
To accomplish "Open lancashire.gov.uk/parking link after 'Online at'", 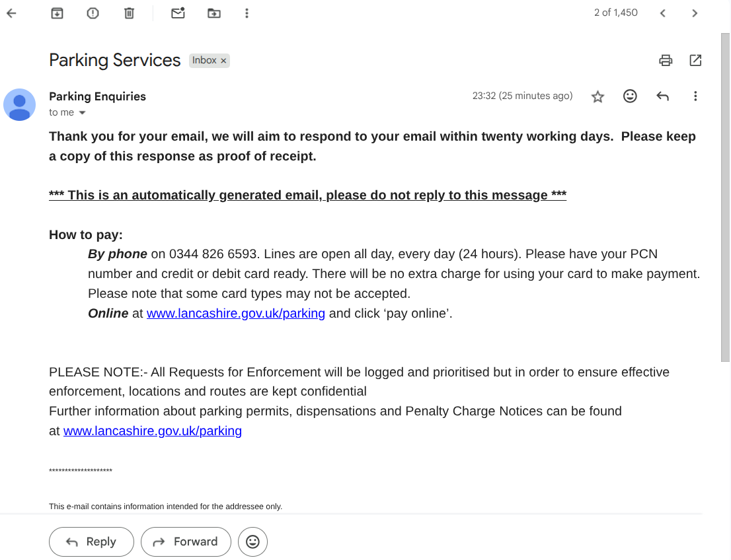I will 235,314.
